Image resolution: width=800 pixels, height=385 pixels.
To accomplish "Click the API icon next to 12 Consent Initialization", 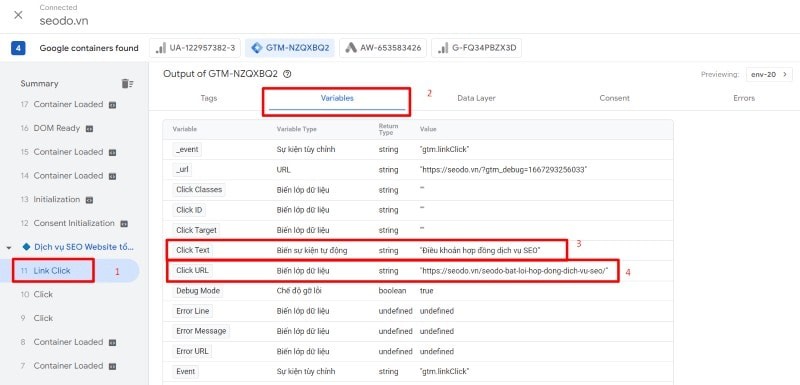I will 124,223.
